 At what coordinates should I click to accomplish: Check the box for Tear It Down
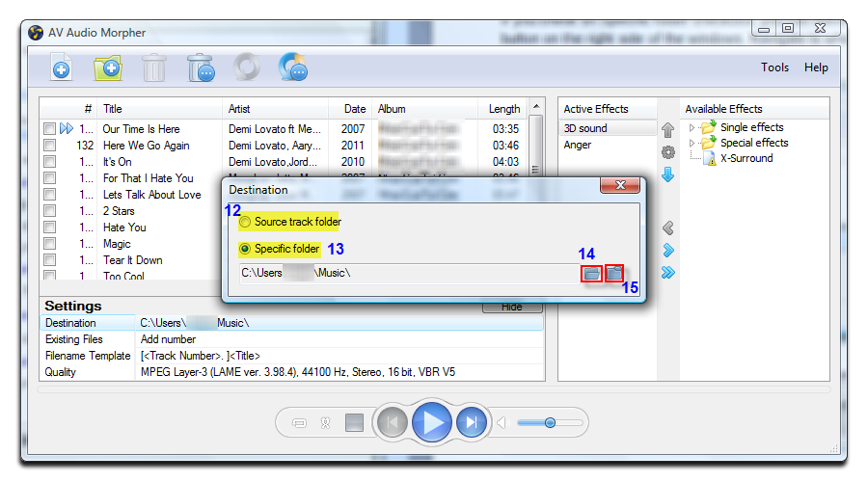click(50, 260)
